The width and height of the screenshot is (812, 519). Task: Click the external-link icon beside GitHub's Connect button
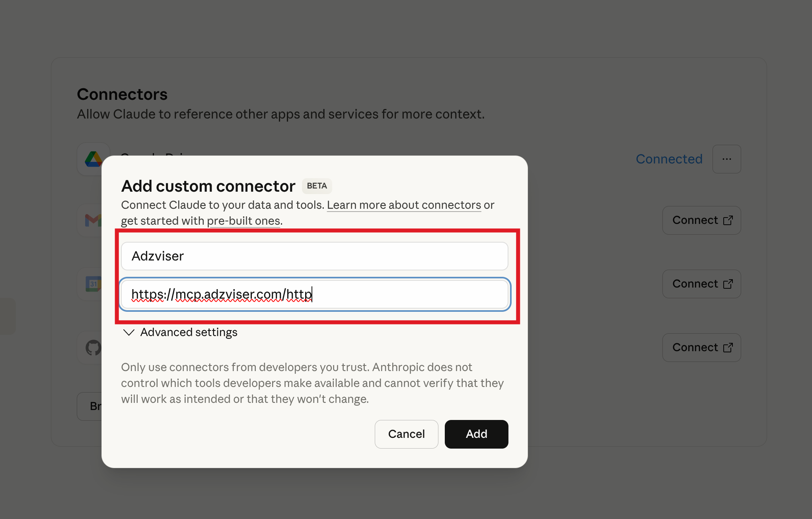[x=728, y=347]
